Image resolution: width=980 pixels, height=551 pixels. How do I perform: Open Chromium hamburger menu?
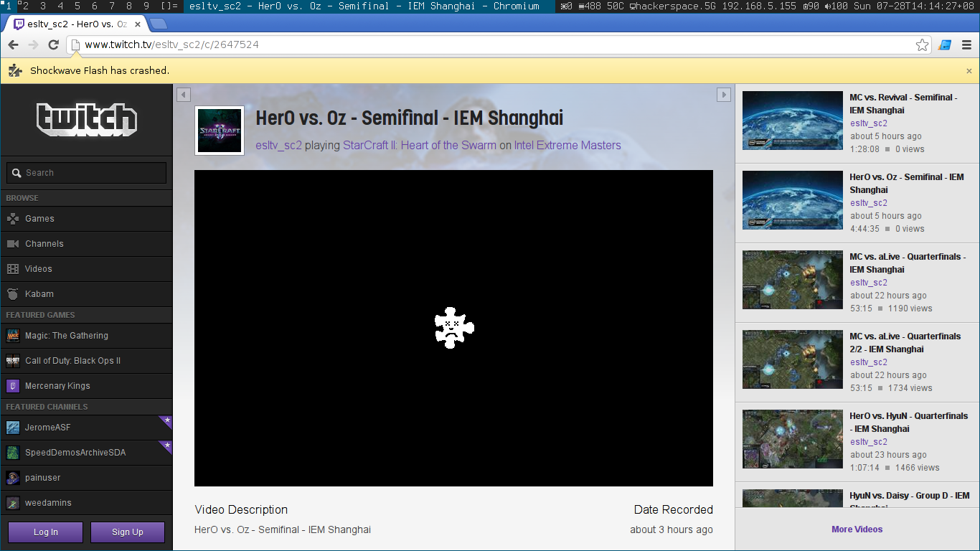click(x=966, y=44)
